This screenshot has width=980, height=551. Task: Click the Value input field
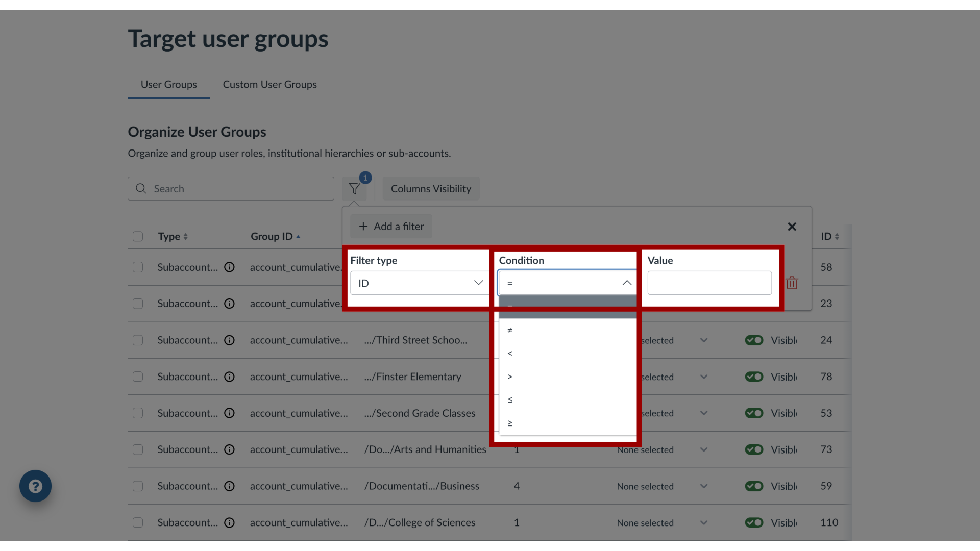[709, 283]
